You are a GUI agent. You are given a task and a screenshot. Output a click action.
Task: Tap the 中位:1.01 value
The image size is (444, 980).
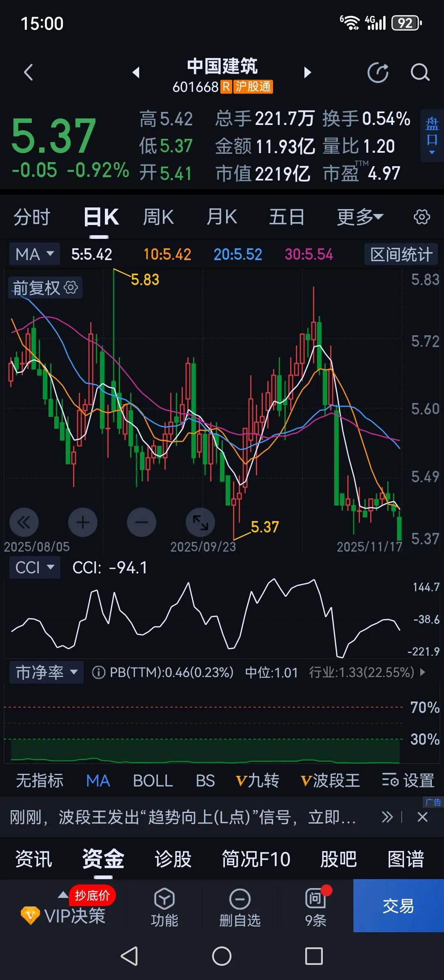click(271, 672)
